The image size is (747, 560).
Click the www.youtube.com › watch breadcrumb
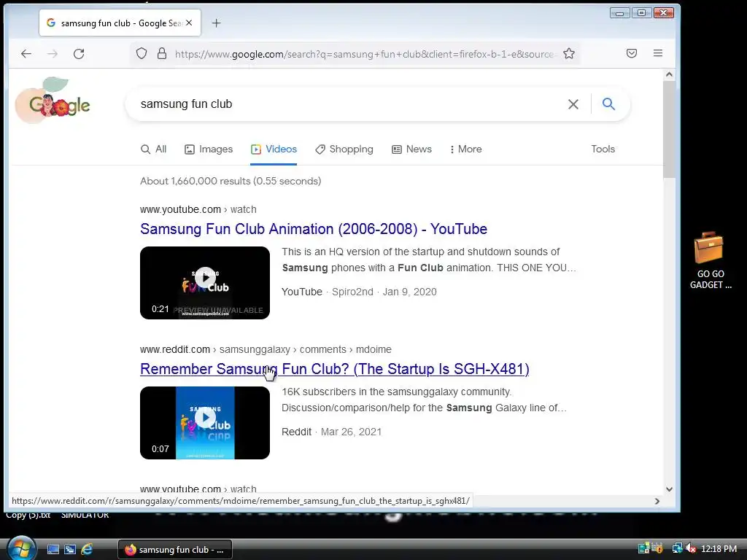pos(198,209)
